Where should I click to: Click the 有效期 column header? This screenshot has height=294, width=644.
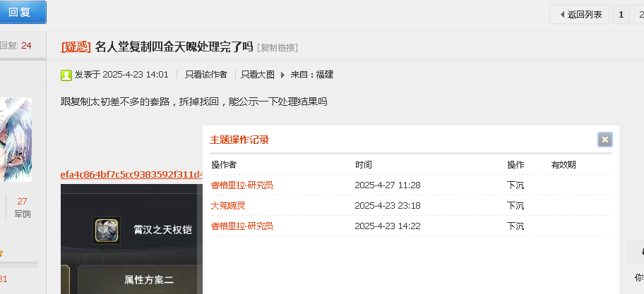pos(563,165)
